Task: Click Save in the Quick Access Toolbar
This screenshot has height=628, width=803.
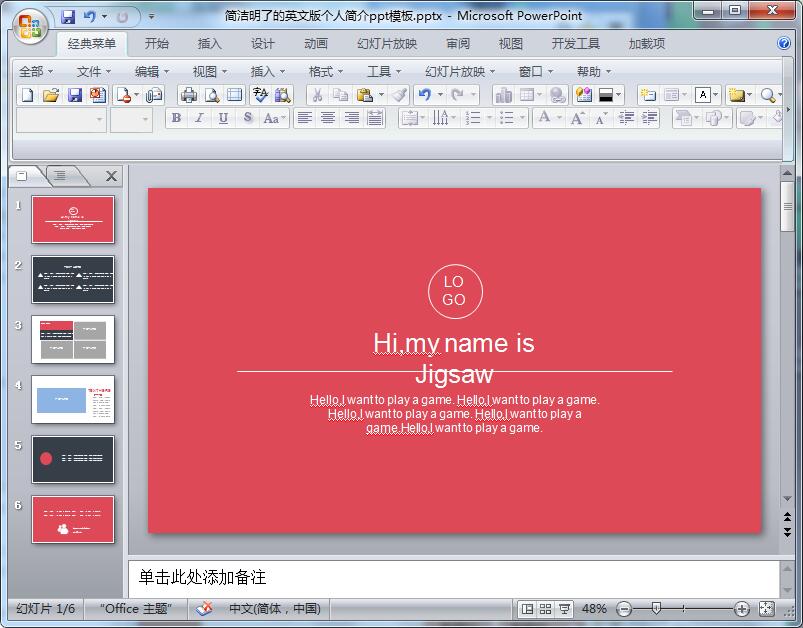Action: point(68,17)
